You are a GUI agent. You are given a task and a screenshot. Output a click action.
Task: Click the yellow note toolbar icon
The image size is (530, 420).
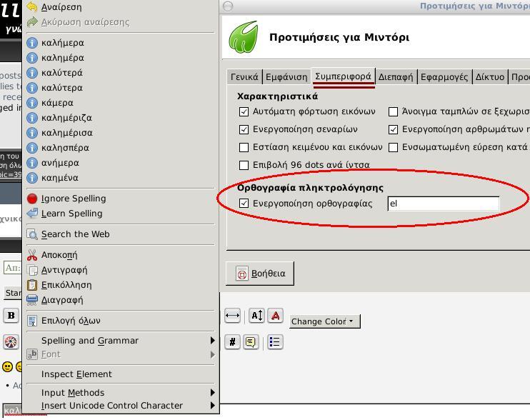pos(250,342)
